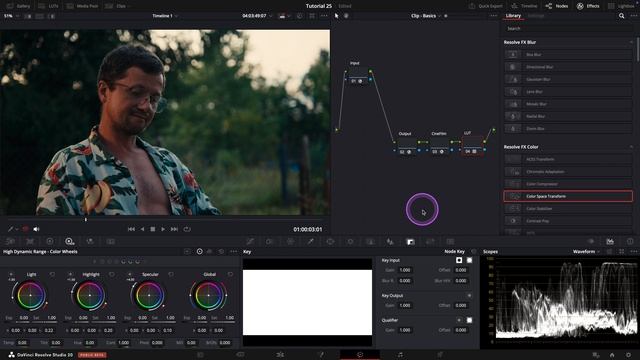Open the Gallery panel
640x360 pixels.
pyautogui.click(x=18, y=6)
